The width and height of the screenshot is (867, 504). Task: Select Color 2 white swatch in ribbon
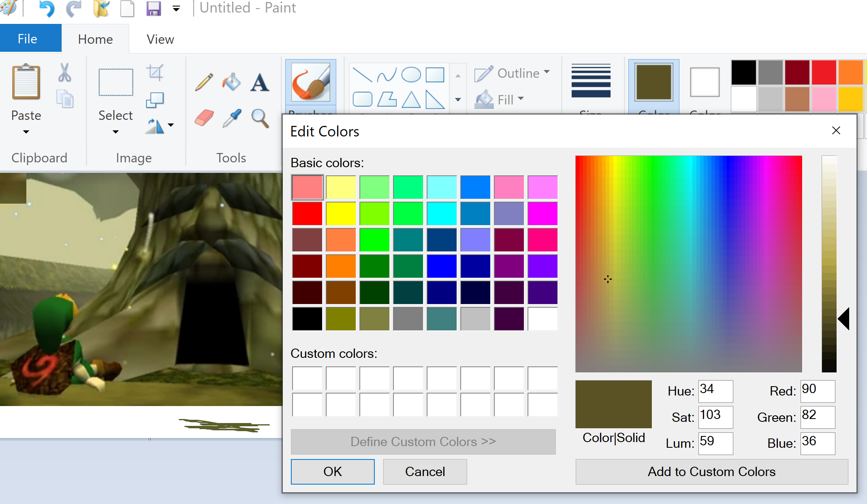tap(705, 82)
